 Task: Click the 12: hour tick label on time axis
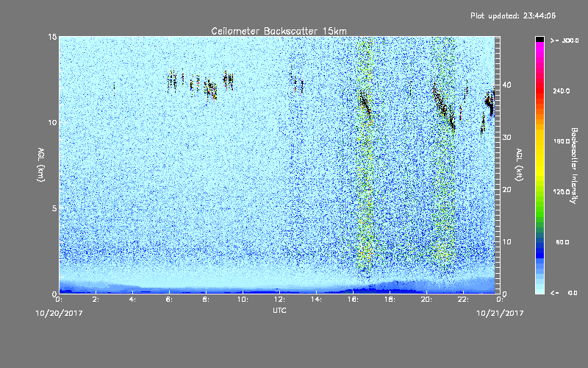tap(279, 300)
